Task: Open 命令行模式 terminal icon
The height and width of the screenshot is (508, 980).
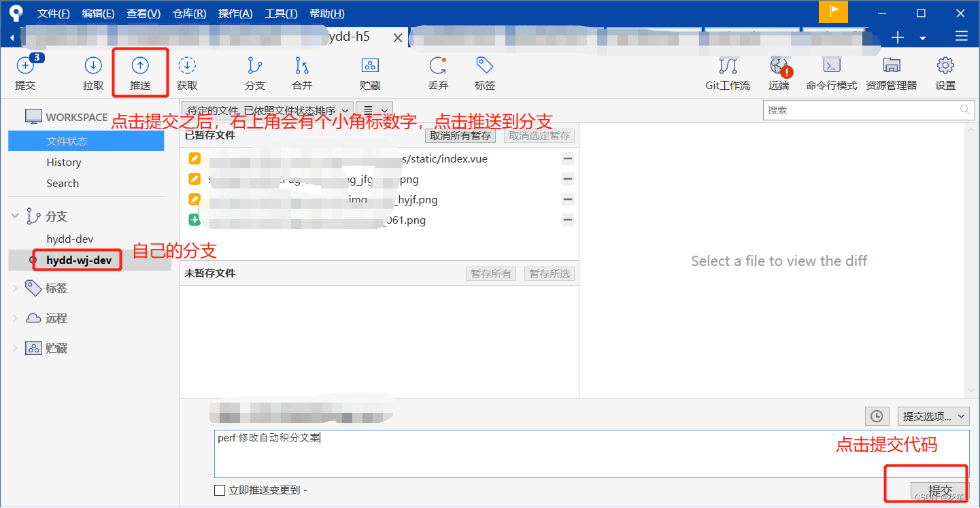Action: pyautogui.click(x=831, y=73)
